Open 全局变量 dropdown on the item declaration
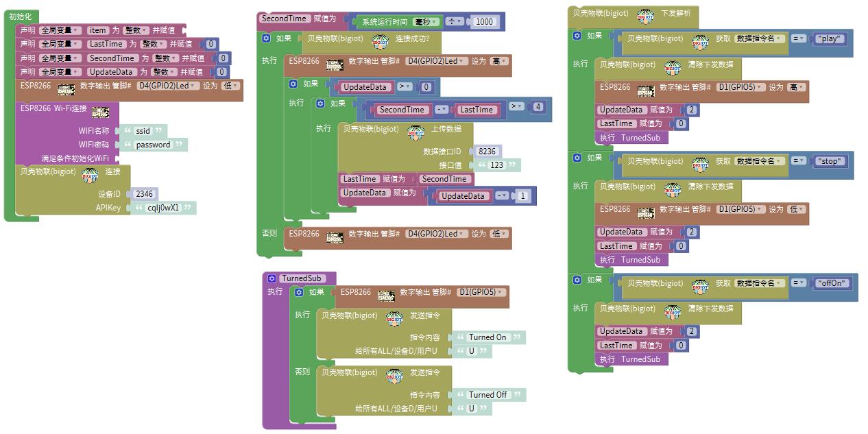This screenshot has width=868, height=434. [60, 30]
